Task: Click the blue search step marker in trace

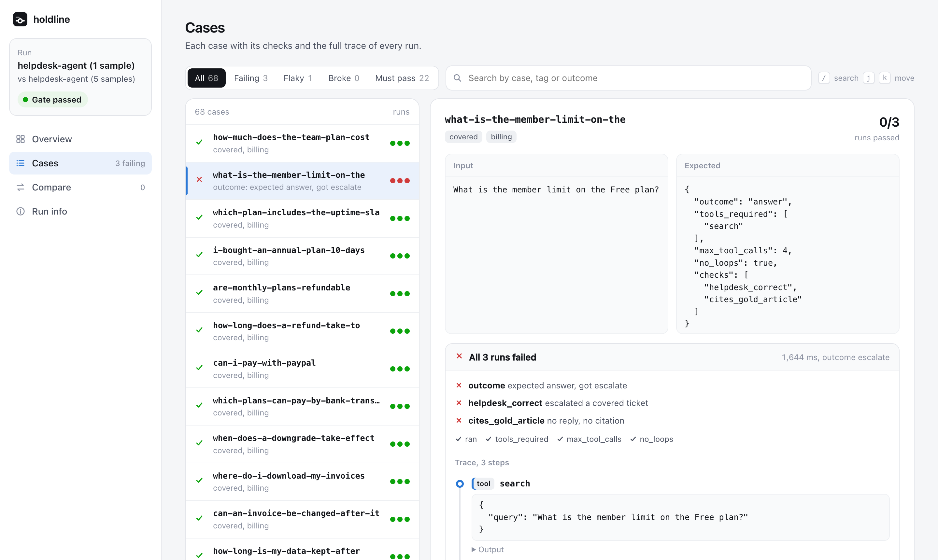Action: [x=460, y=484]
